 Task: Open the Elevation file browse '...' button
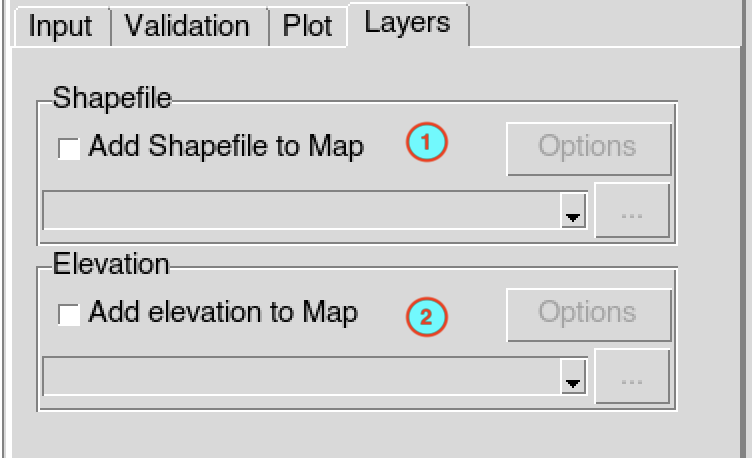[632, 376]
